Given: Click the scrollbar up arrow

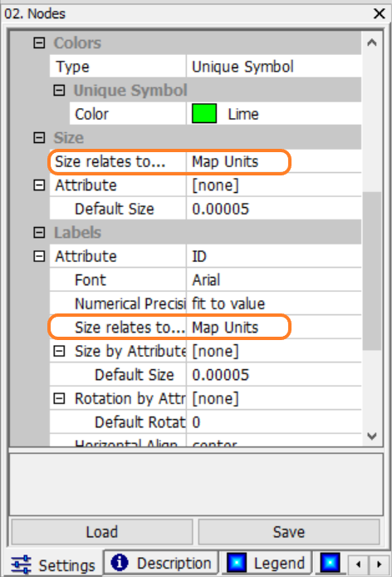Looking at the screenshot, I should point(372,42).
